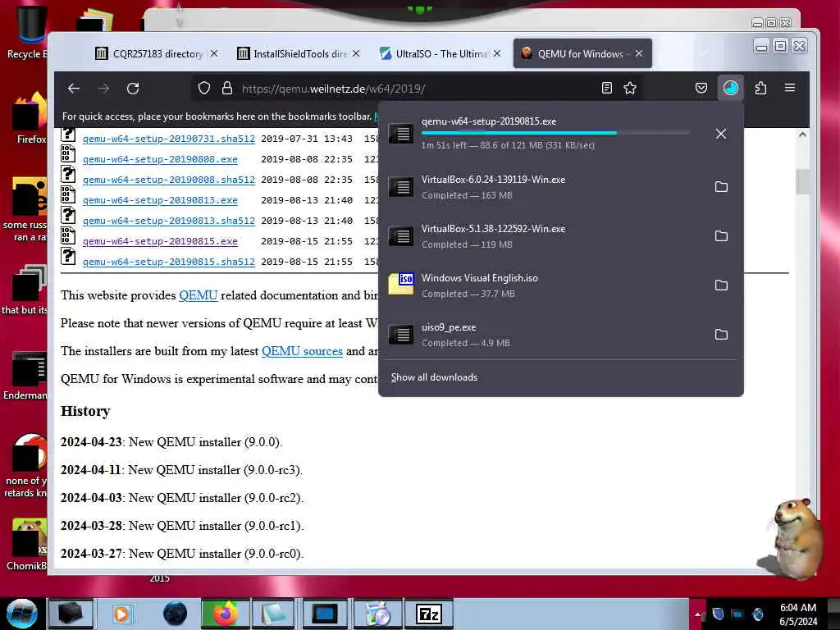Viewport: 840px width, 630px height.
Task: Cancel the qemu-w64-setup-20190815.exe download
Action: (721, 134)
